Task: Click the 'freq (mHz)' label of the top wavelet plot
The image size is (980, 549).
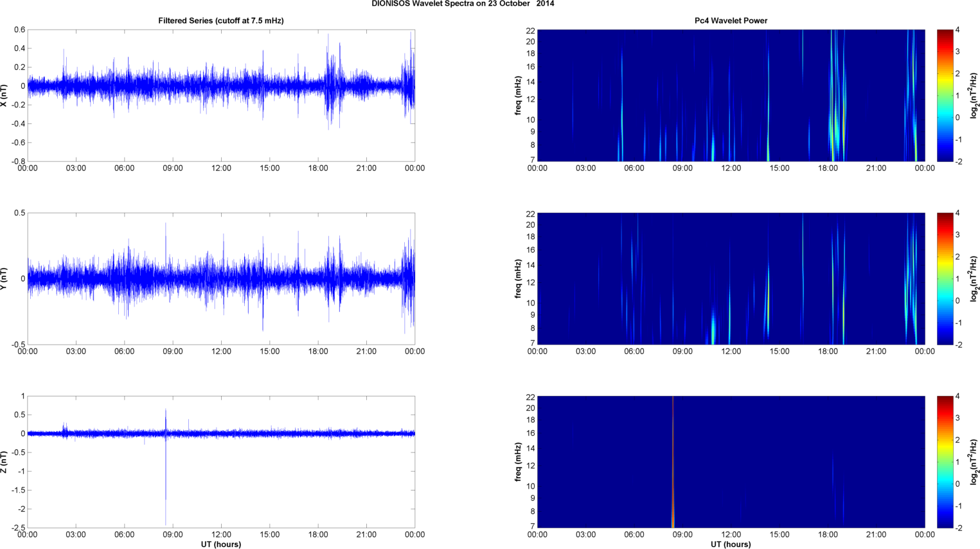Action: coord(517,95)
